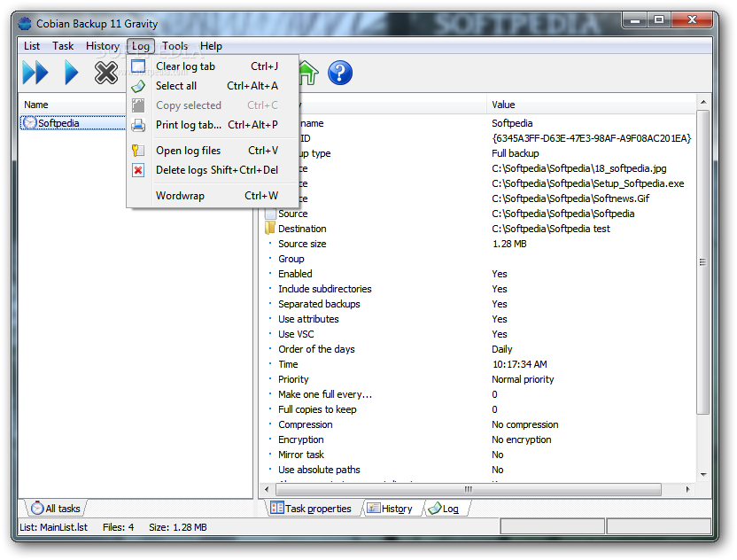Screen dimensions: 737x560
Task: Open the Task menu
Action: pyautogui.click(x=63, y=46)
